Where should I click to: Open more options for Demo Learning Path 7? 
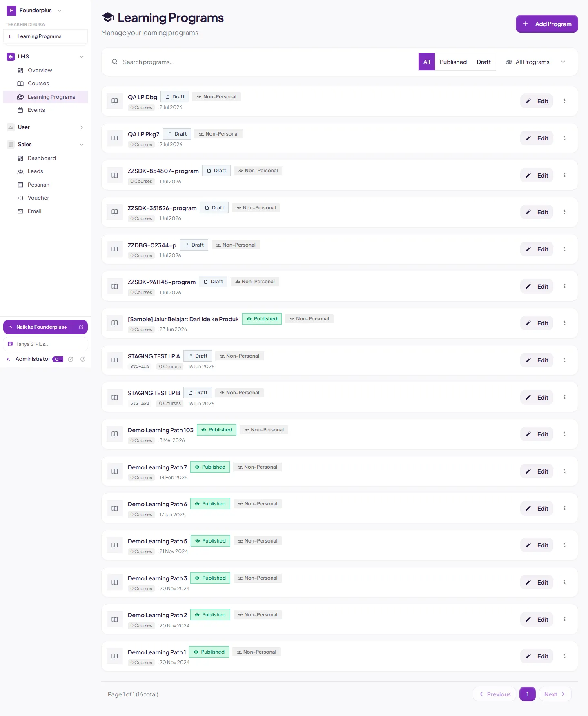tap(565, 471)
